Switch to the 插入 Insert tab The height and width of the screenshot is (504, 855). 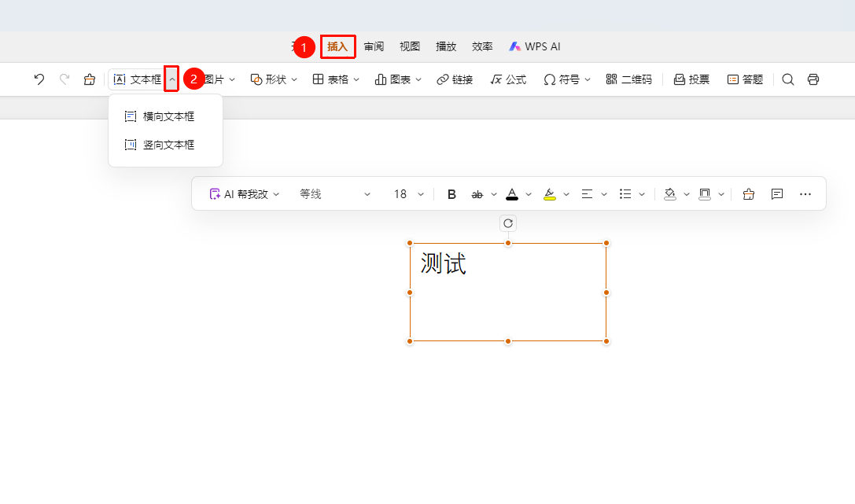[337, 46]
